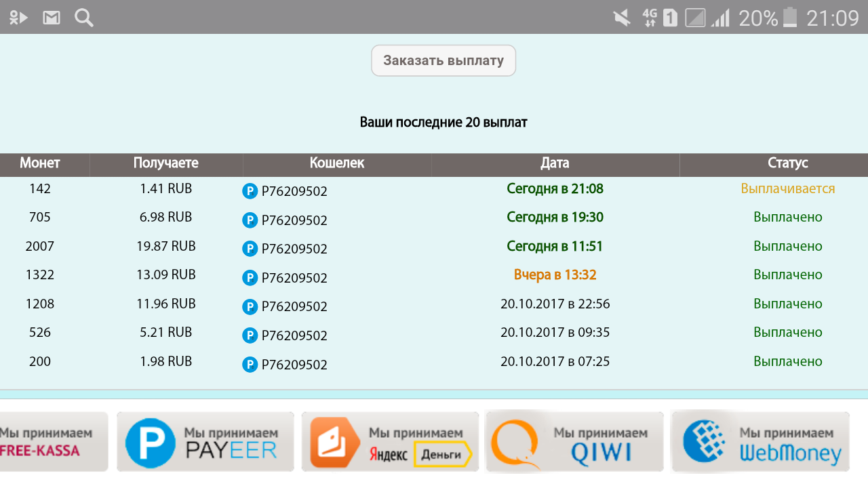This screenshot has width=868, height=488.
Task: Tap the Odnoklassniki notification icon
Action: [x=18, y=18]
